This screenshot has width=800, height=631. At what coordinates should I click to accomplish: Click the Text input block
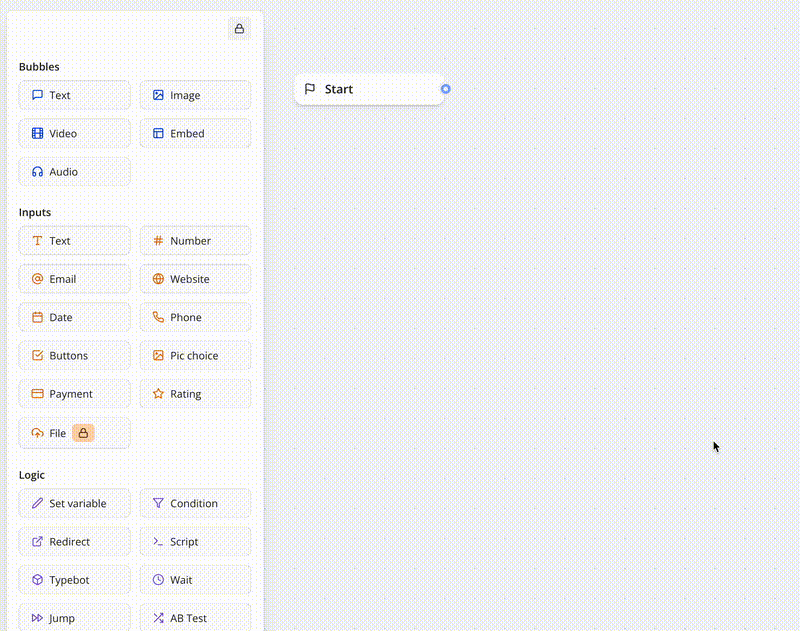(74, 241)
